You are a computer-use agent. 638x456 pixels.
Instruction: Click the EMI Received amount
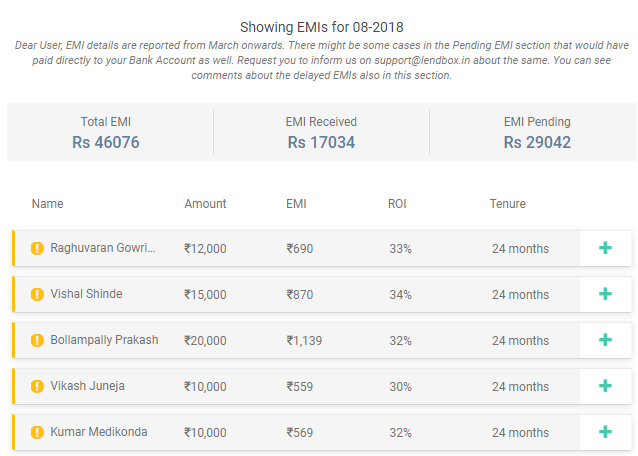click(x=321, y=143)
